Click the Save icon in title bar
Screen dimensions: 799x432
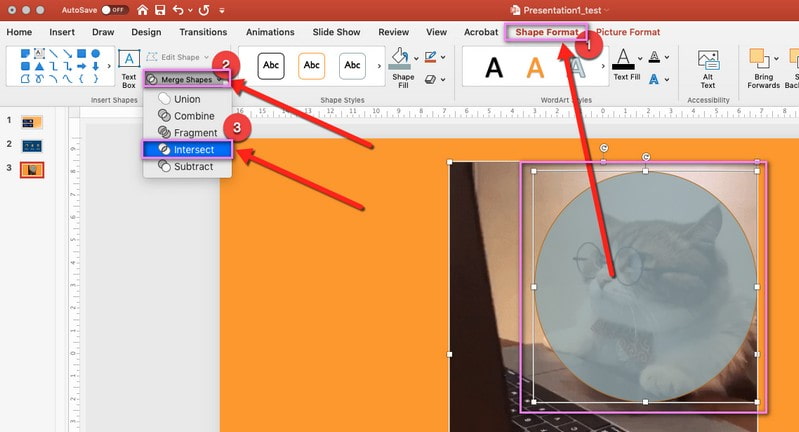pos(161,10)
